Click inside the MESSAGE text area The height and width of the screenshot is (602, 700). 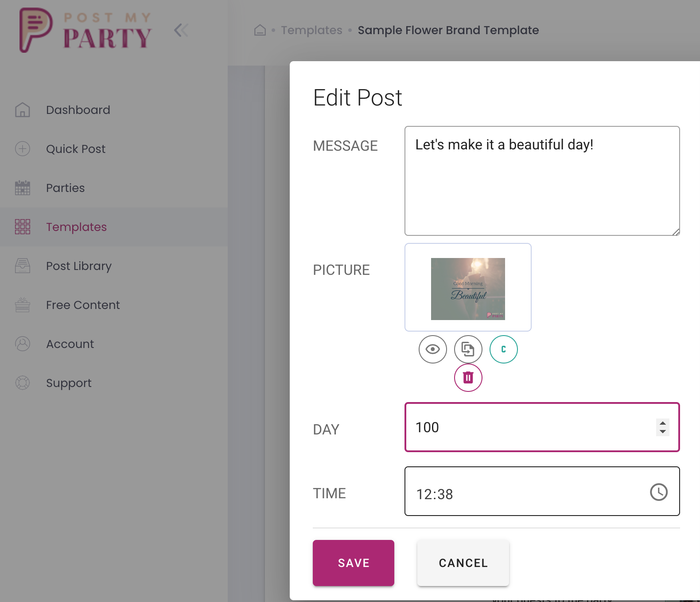click(541, 186)
